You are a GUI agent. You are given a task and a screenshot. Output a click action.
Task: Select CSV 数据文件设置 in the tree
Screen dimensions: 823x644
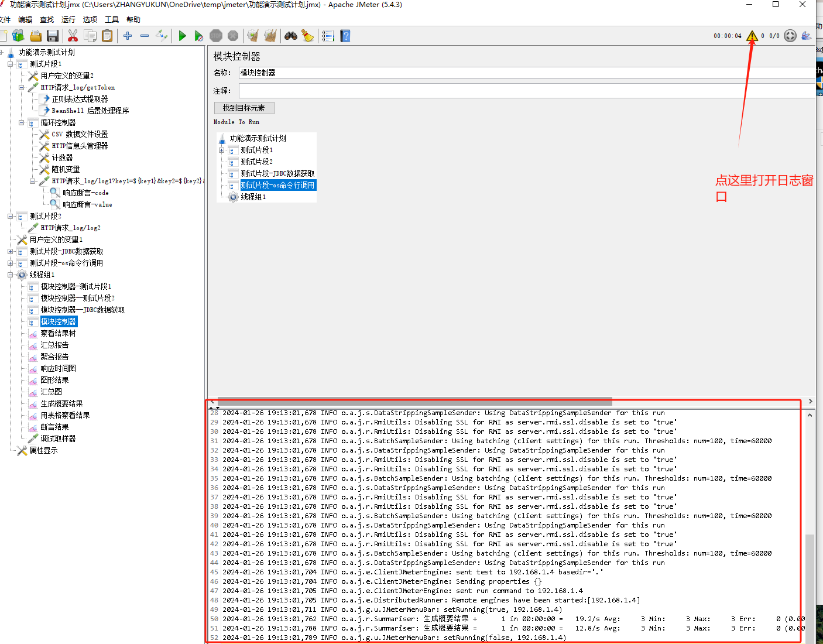pyautogui.click(x=80, y=134)
